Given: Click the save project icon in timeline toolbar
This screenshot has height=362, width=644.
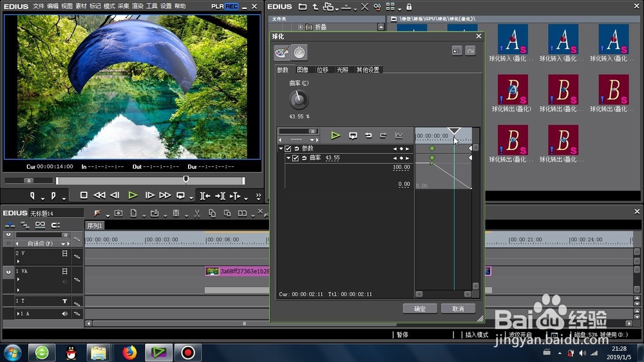Looking at the screenshot, I should tap(176, 213).
